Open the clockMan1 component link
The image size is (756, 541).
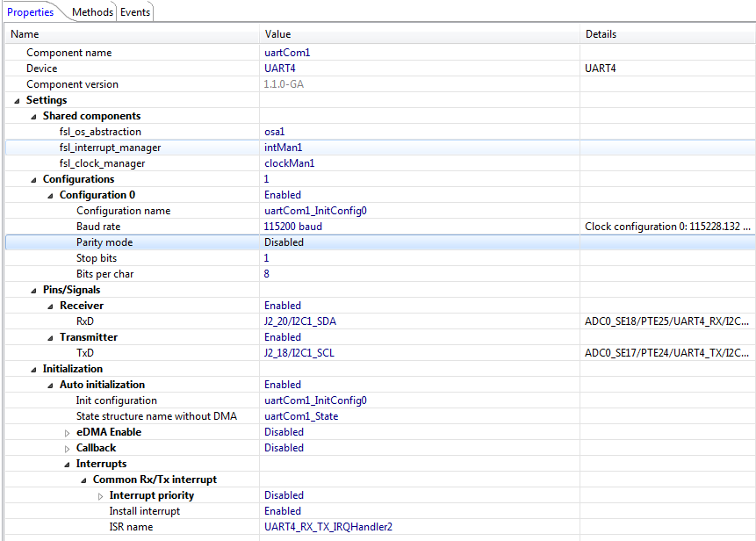289,163
